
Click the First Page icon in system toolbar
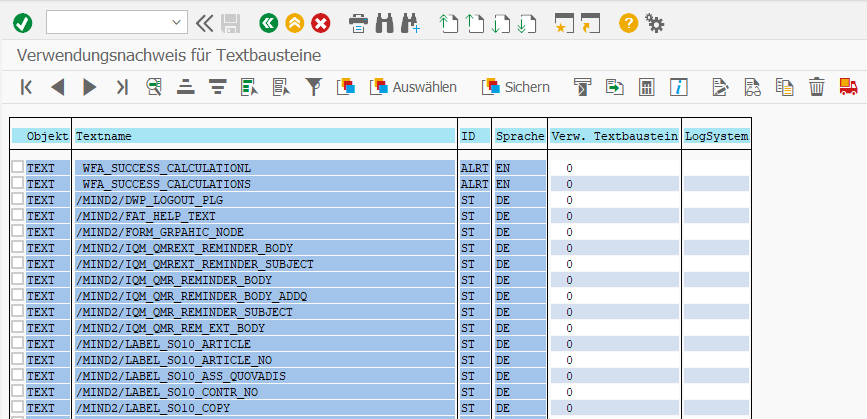pyautogui.click(x=448, y=23)
